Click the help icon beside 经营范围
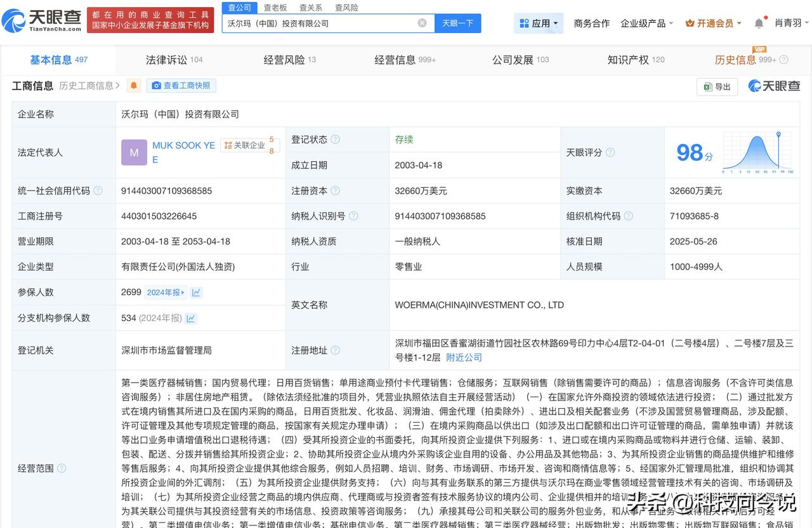The width and height of the screenshot is (812, 528). (x=62, y=468)
